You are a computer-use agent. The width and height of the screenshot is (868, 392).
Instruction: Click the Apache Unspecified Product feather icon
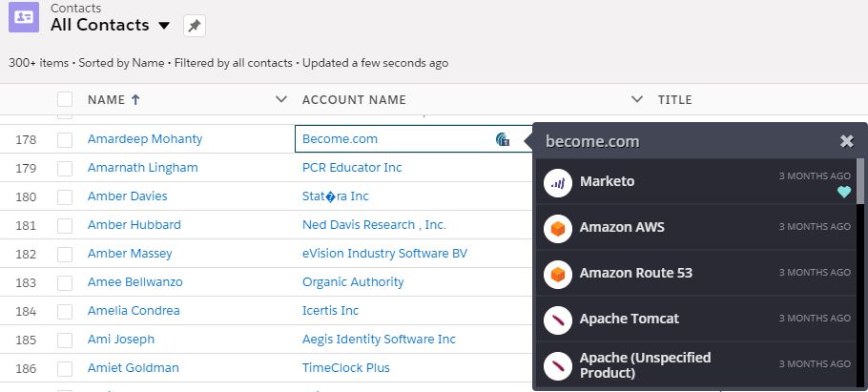point(558,366)
